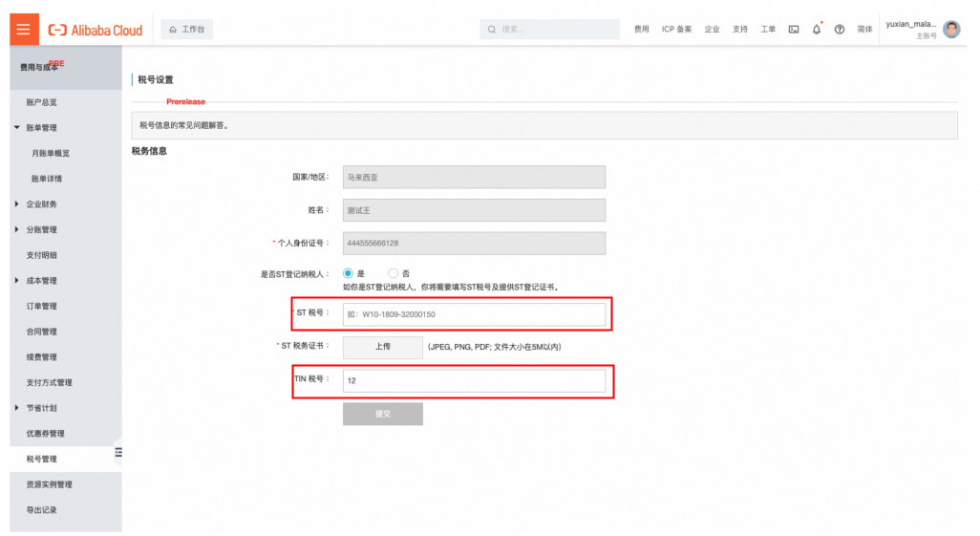The width and height of the screenshot is (980, 536).
Task: Select the 否 radio button
Action: click(x=393, y=273)
